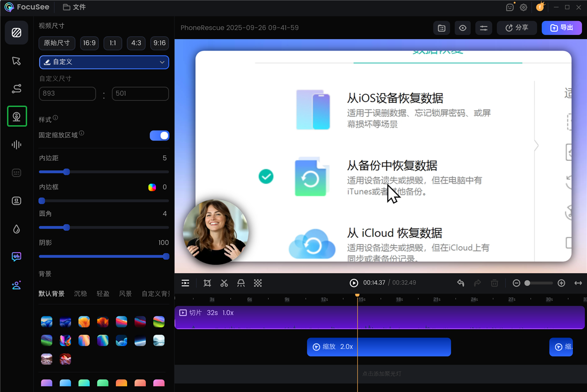The height and width of the screenshot is (392, 587).
Task: Open the cursor settings sidebar icon
Action: click(16, 61)
